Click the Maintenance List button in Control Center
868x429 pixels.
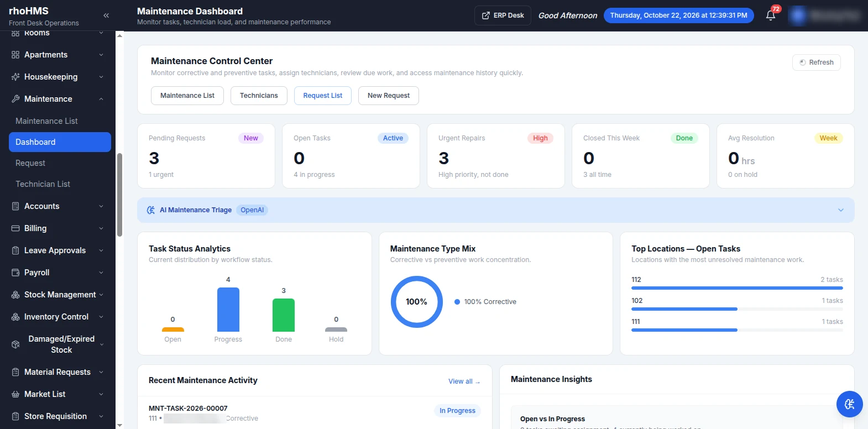click(187, 96)
